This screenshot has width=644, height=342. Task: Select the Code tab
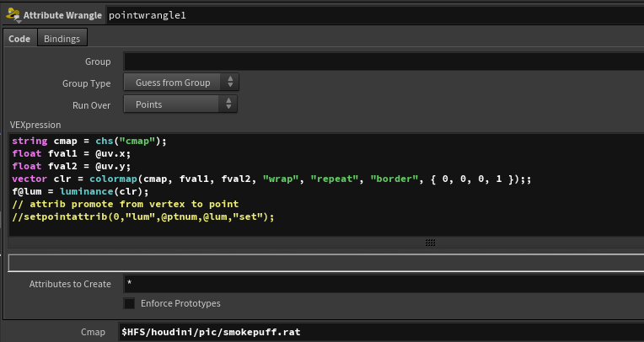pyautogui.click(x=19, y=39)
